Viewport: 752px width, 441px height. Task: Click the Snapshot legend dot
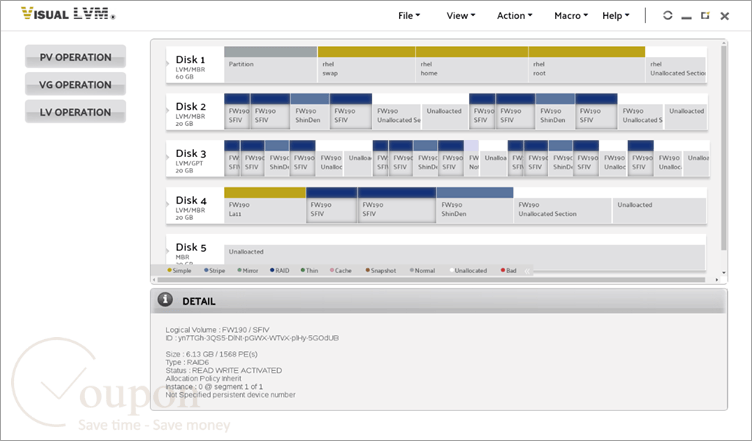[367, 270]
